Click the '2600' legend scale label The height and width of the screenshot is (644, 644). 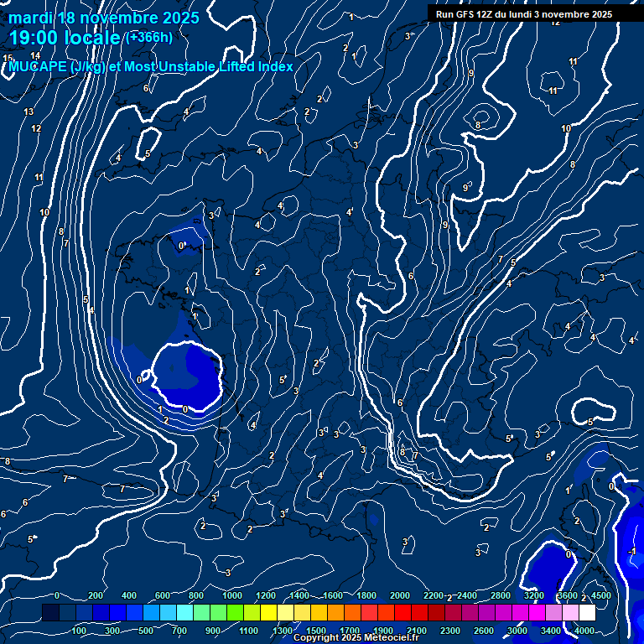click(483, 631)
